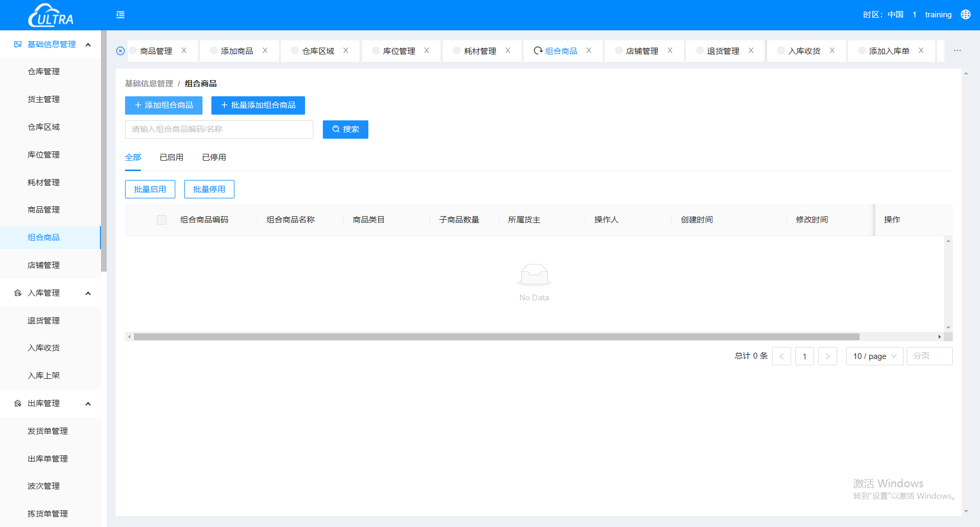Close the 仓库区域 tab
This screenshot has width=980, height=527.
click(x=346, y=51)
